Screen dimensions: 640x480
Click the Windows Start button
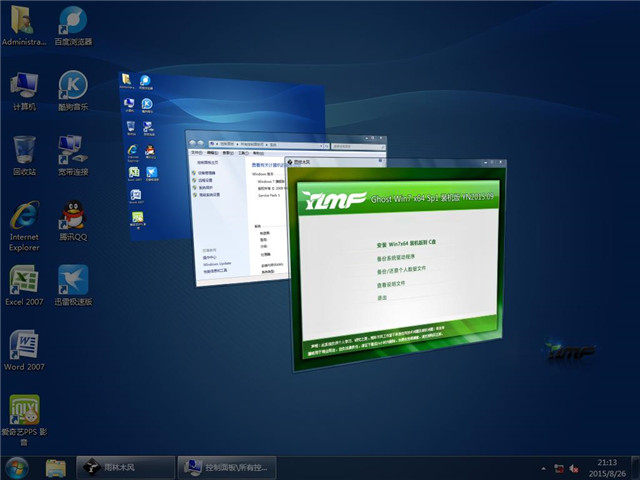[16, 467]
